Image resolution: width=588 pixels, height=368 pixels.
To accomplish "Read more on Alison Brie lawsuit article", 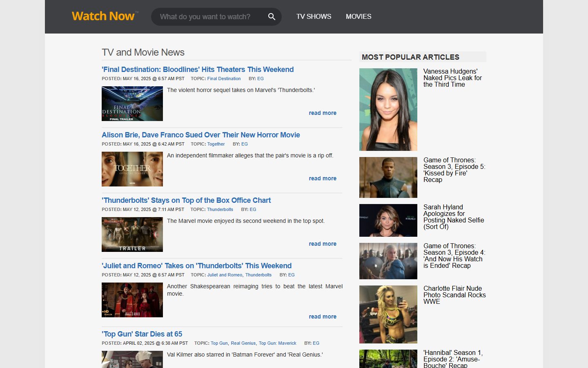I will pyautogui.click(x=323, y=178).
